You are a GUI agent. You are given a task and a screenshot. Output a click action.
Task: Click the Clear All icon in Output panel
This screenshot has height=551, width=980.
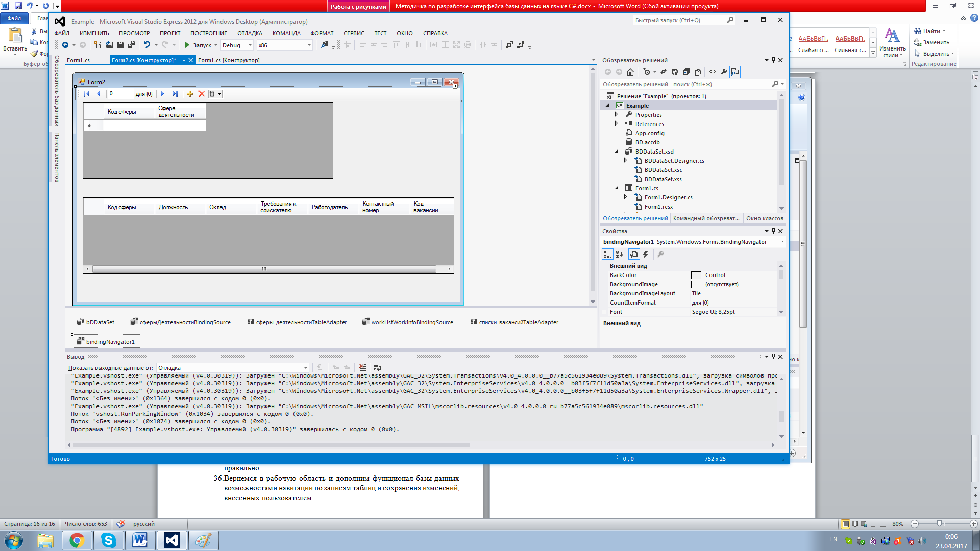click(x=362, y=368)
